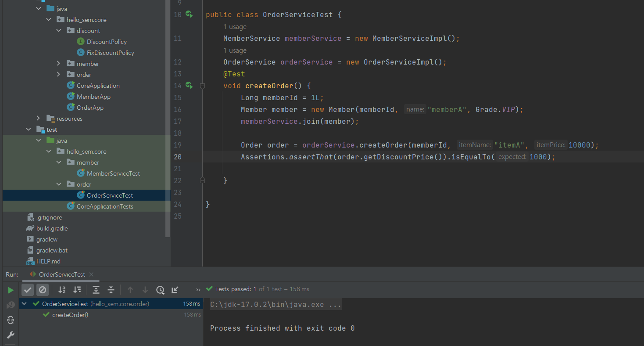Open CoreApplicationTests file
Image resolution: width=644 pixels, height=346 pixels.
tap(105, 206)
